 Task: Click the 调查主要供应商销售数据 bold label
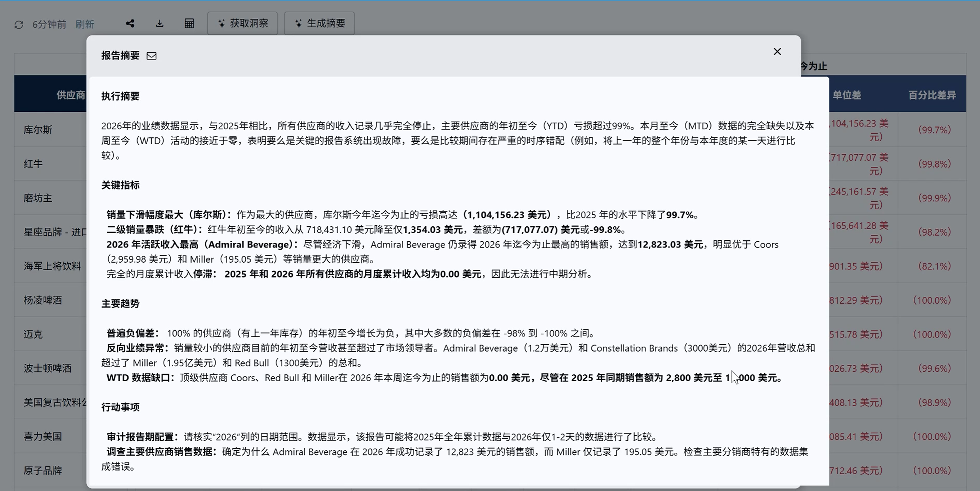162,451
